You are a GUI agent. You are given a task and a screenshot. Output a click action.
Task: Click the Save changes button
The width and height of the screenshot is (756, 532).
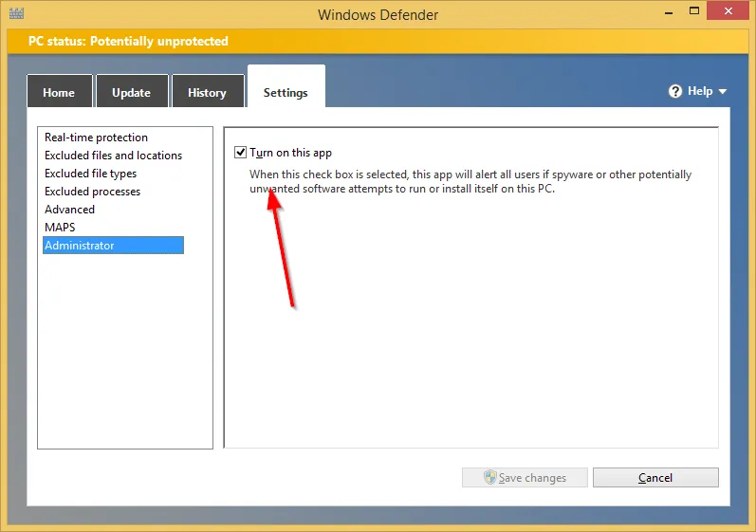pyautogui.click(x=525, y=478)
